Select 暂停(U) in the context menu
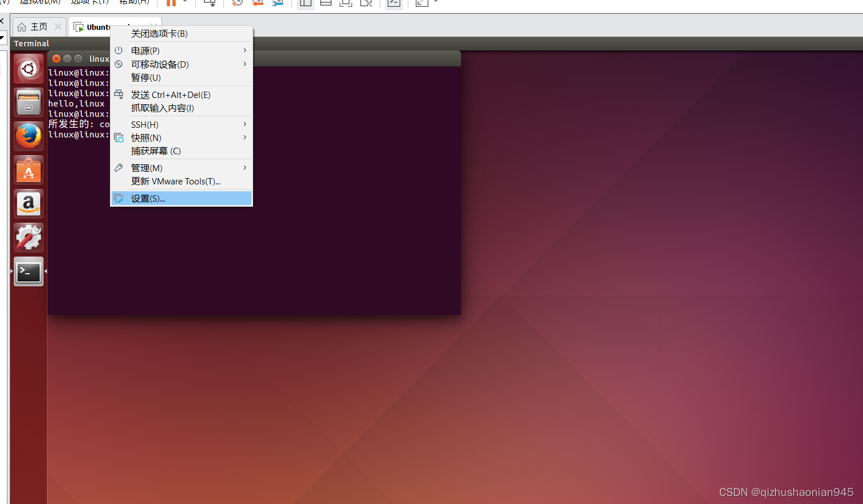Image resolution: width=863 pixels, height=504 pixels. coord(182,78)
